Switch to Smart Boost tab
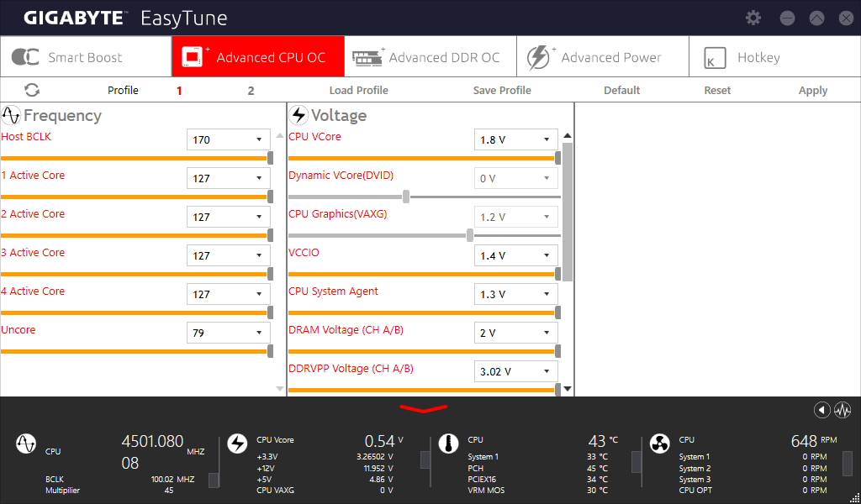This screenshot has width=861, height=504. (87, 56)
